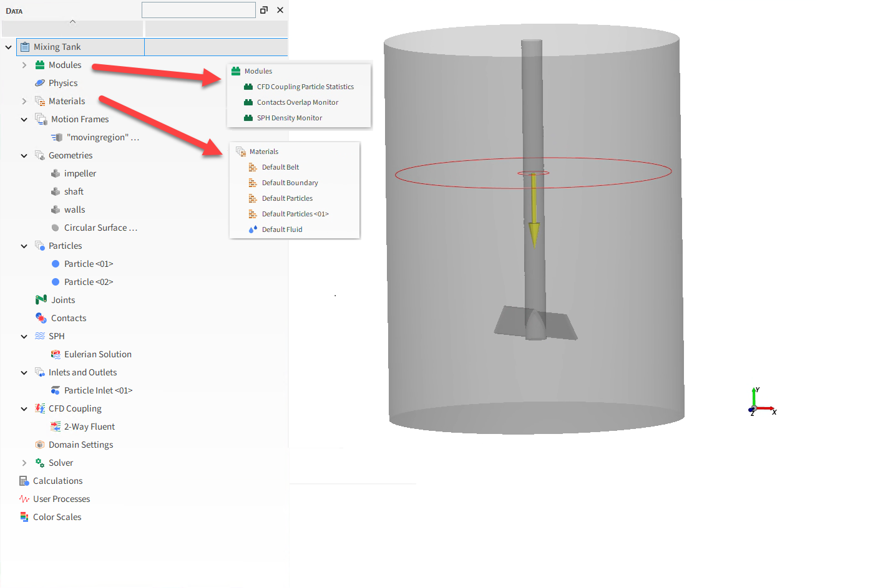This screenshot has width=873, height=588.
Task: Select the Physics label in the tree
Action: click(x=63, y=83)
